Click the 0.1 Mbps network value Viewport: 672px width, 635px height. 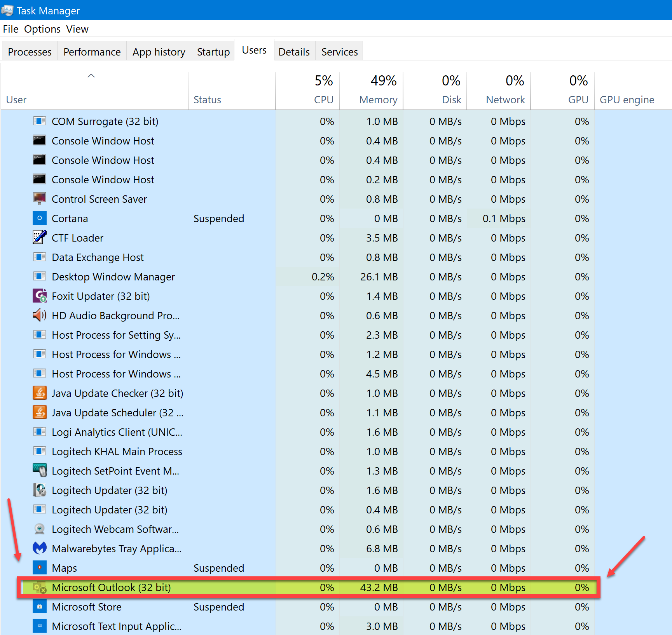[x=504, y=218]
